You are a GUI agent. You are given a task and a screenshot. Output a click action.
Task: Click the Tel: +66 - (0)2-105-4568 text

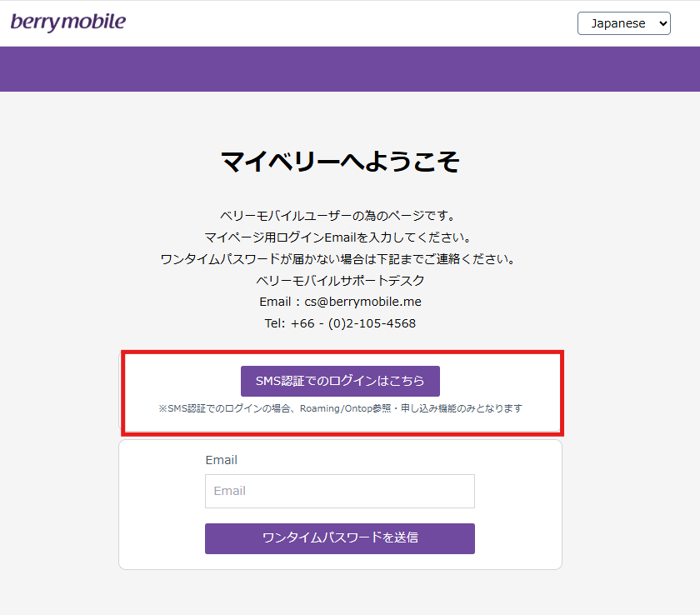(340, 323)
